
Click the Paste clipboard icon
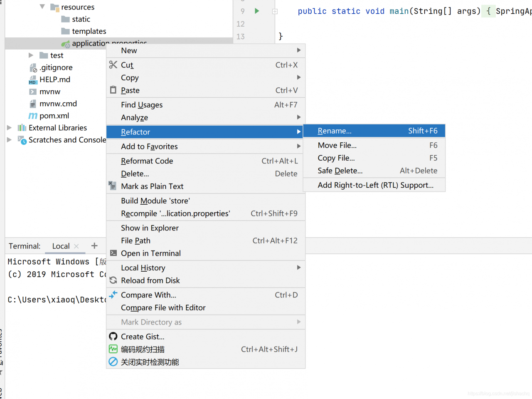tap(113, 90)
